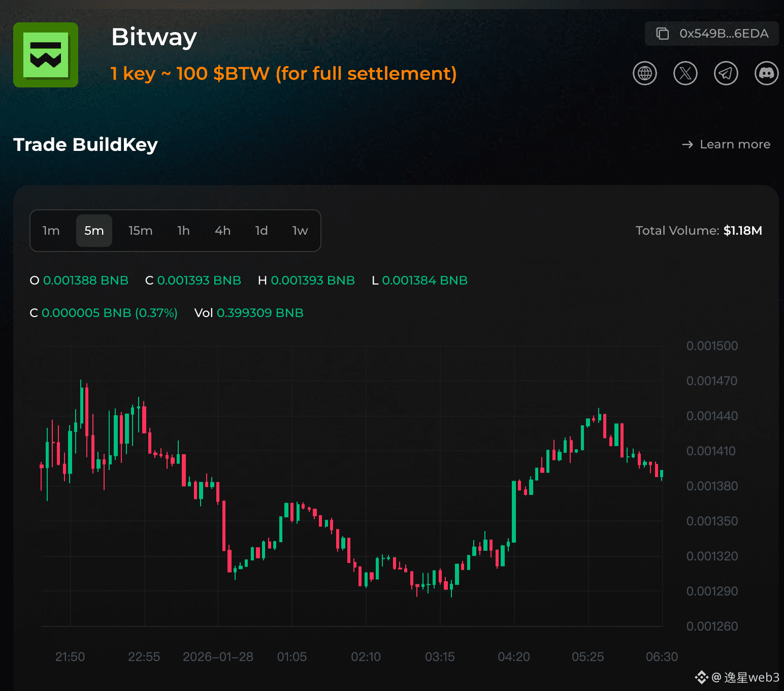Click the Learn more link
Screen dimensions: 784x691
click(735, 144)
